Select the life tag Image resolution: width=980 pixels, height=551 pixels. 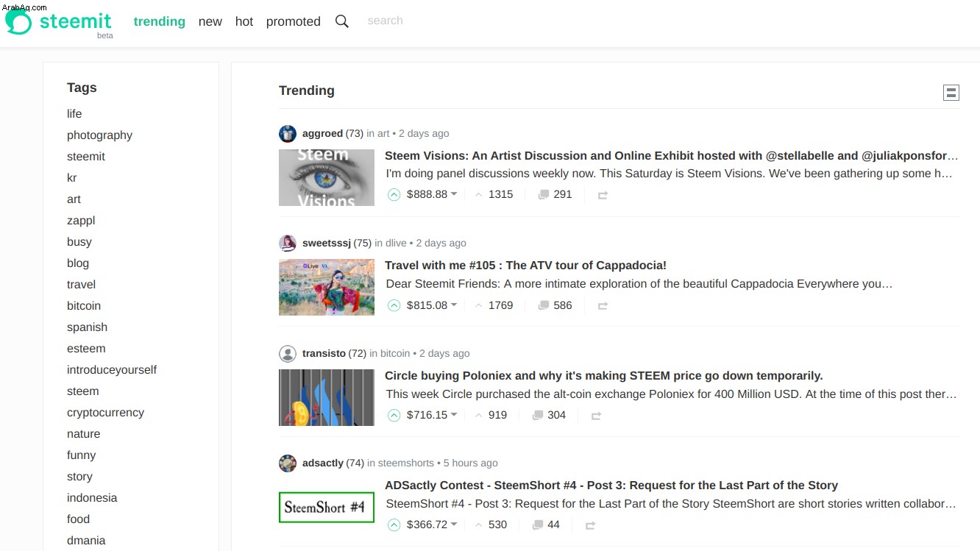tap(74, 114)
